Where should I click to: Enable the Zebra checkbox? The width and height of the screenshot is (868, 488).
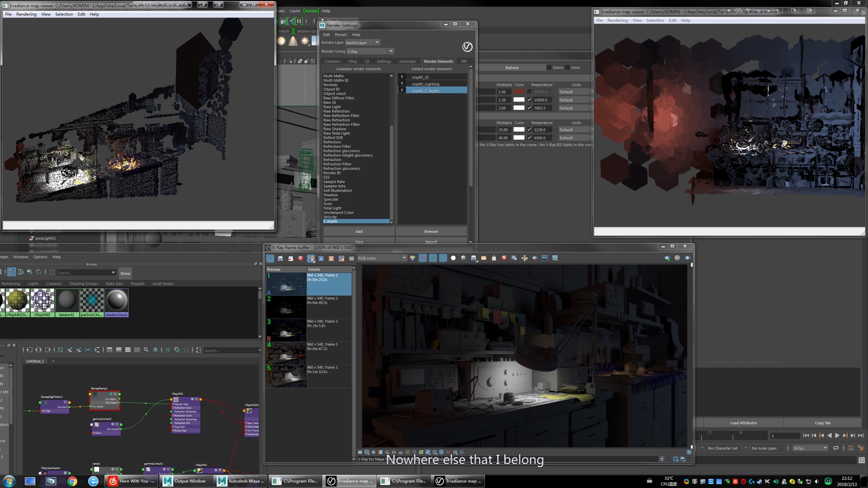click(x=549, y=67)
